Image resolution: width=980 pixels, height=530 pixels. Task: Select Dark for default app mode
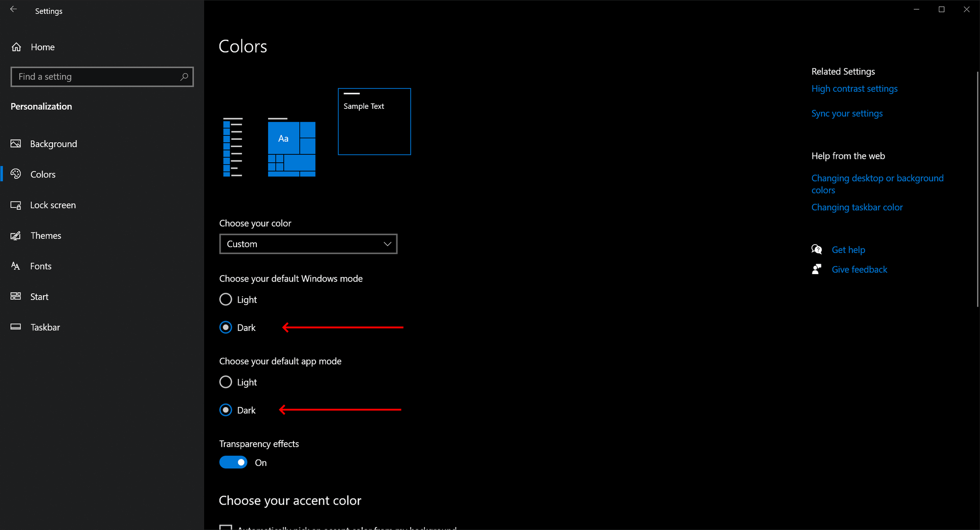[x=226, y=410]
